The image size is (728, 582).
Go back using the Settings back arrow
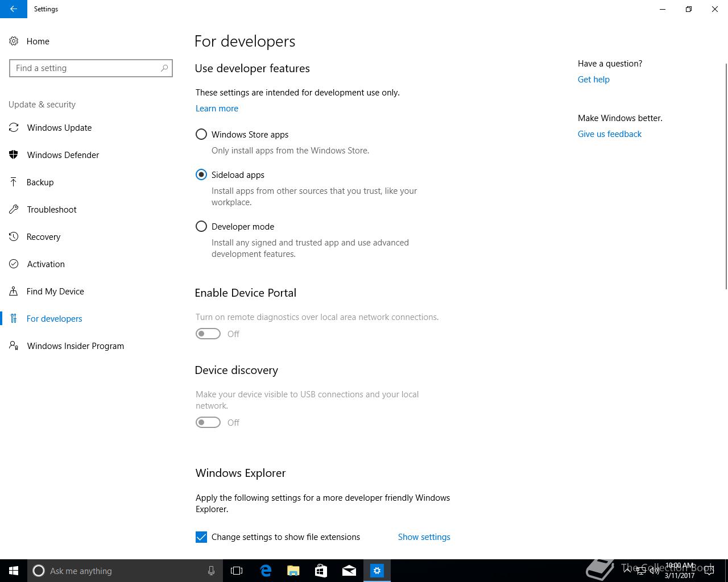(x=14, y=9)
